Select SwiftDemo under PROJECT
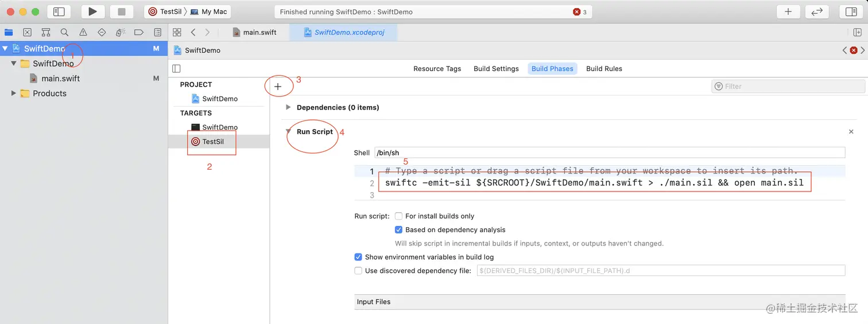This screenshot has height=324, width=868. [219, 99]
